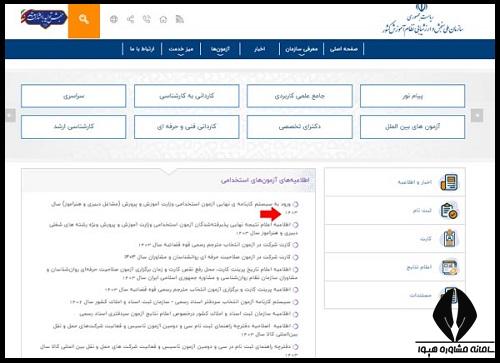This screenshot has width=500, height=363.
Task: Open the پرینت کارت و برگزاری آزمون announcement, sixth item
Action: [x=198, y=290]
